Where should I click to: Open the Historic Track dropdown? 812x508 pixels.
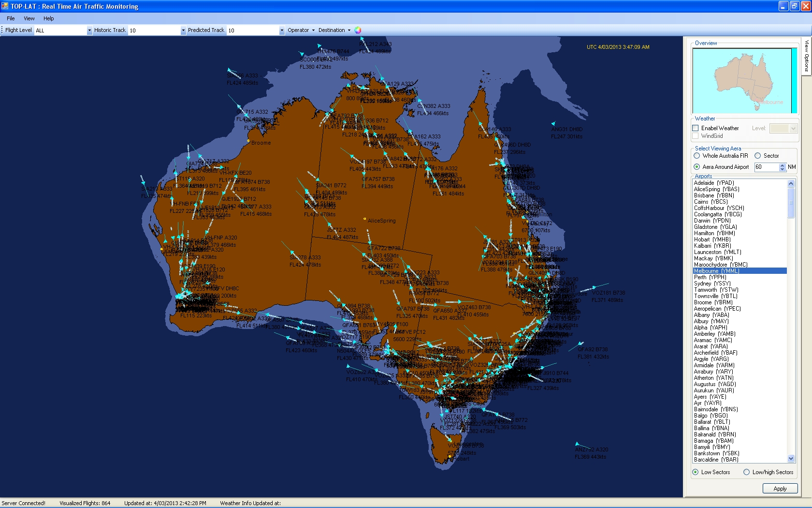(183, 30)
